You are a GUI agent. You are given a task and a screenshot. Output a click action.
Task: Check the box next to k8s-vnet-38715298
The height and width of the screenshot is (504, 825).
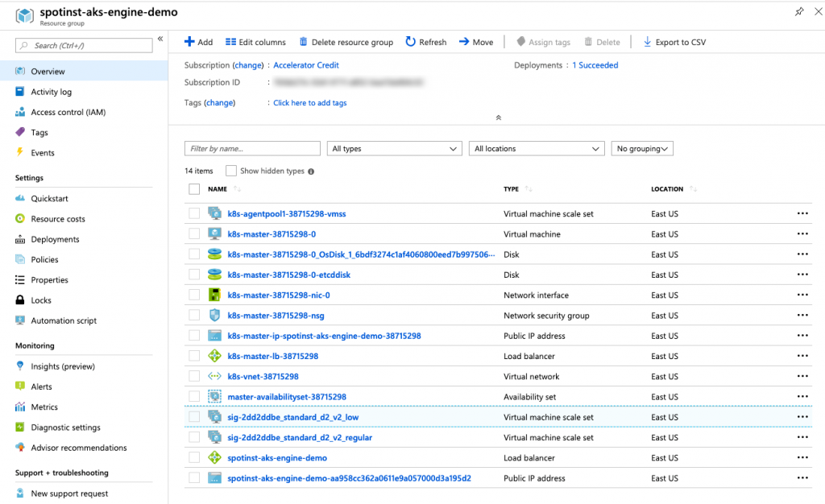pos(193,376)
